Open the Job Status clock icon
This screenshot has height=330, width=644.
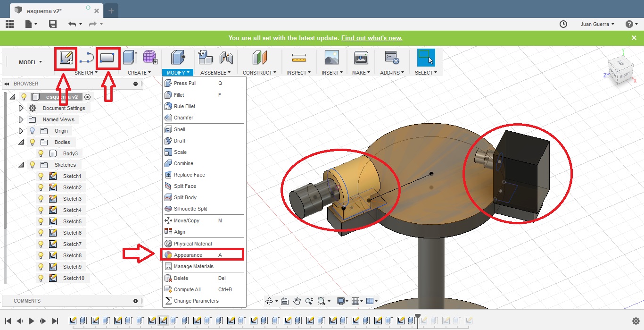pos(563,24)
